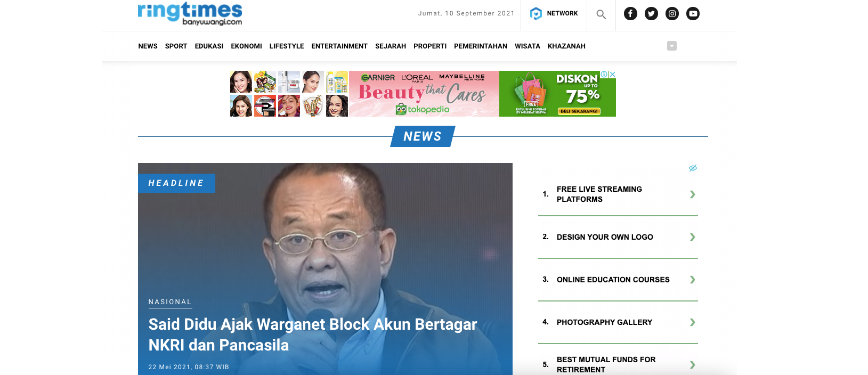The image size is (868, 375).
Task: Open the YouTube social icon
Action: click(x=693, y=14)
